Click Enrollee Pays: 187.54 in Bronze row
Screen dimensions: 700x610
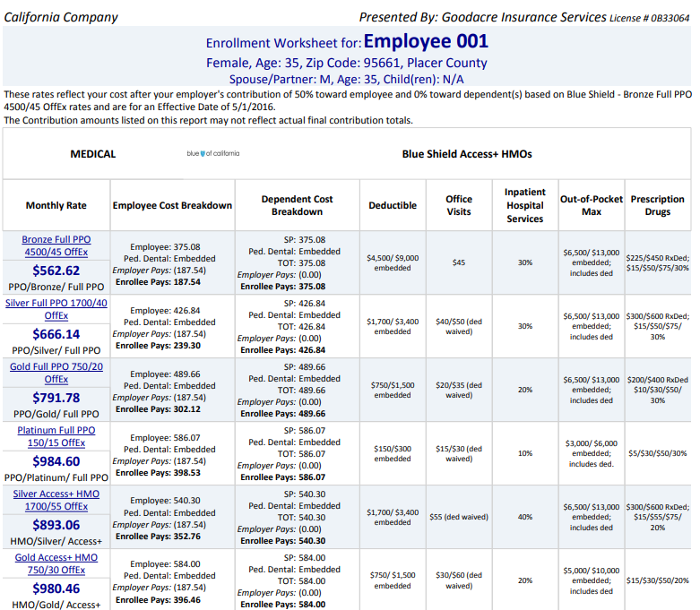click(158, 282)
